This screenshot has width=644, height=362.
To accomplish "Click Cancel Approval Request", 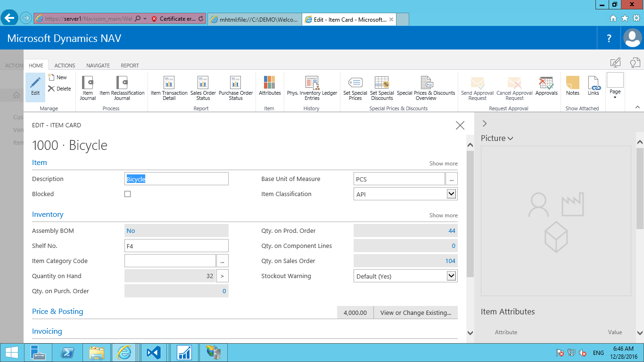I will (x=514, y=88).
